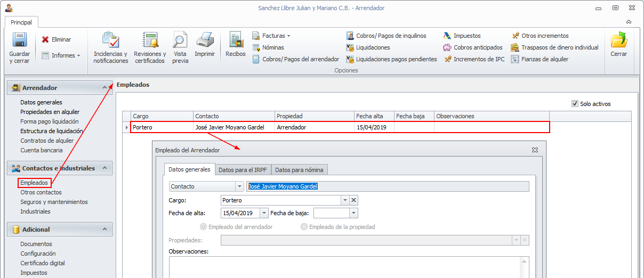Open Estructura de liquidación
This screenshot has width=644, height=278.
click(52, 131)
